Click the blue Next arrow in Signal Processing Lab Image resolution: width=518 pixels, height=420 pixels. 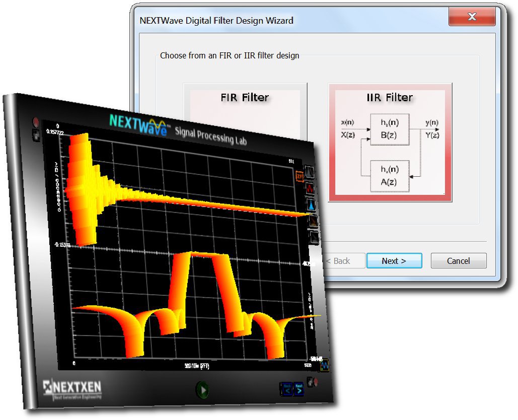pyautogui.click(x=299, y=388)
